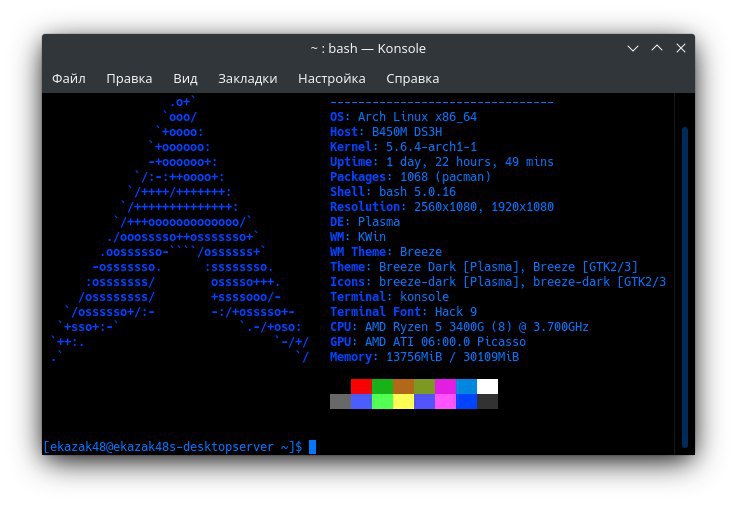
Task: Click the GPU line 'AMD ATI 06:00.0 Picasso'
Action: tap(446, 342)
